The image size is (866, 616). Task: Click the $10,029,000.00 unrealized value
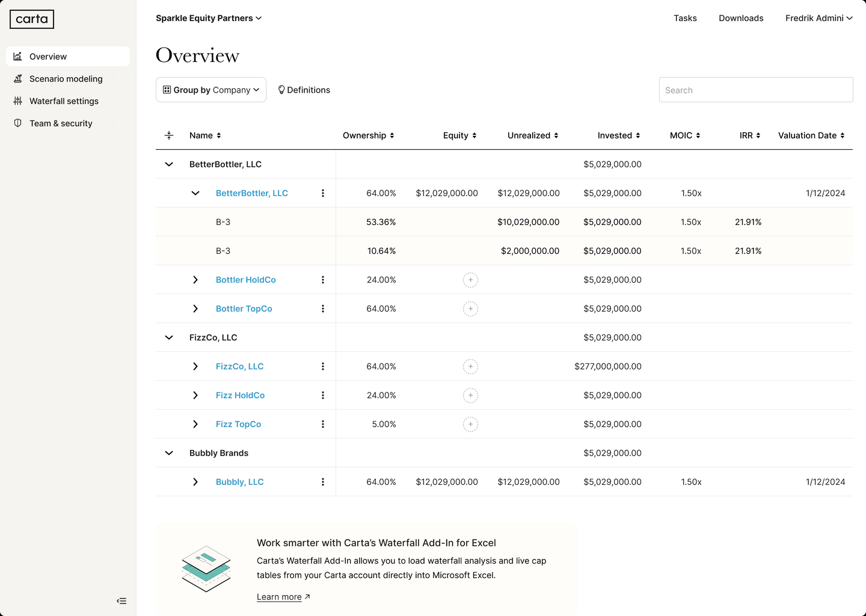tap(529, 222)
